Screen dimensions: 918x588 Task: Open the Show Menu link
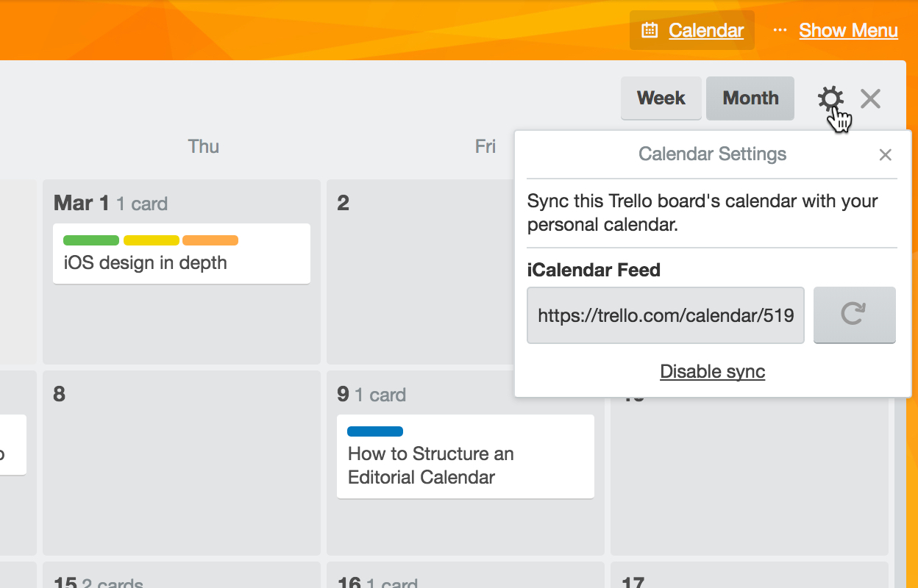(848, 30)
